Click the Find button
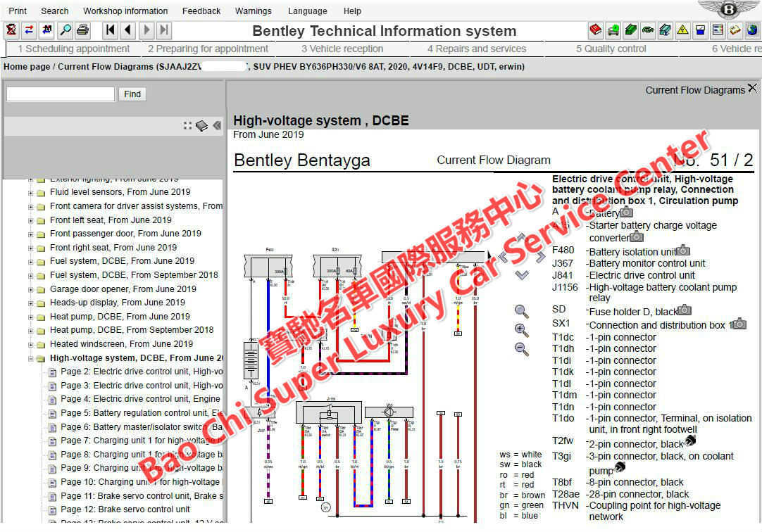The image size is (762, 532). point(132,94)
